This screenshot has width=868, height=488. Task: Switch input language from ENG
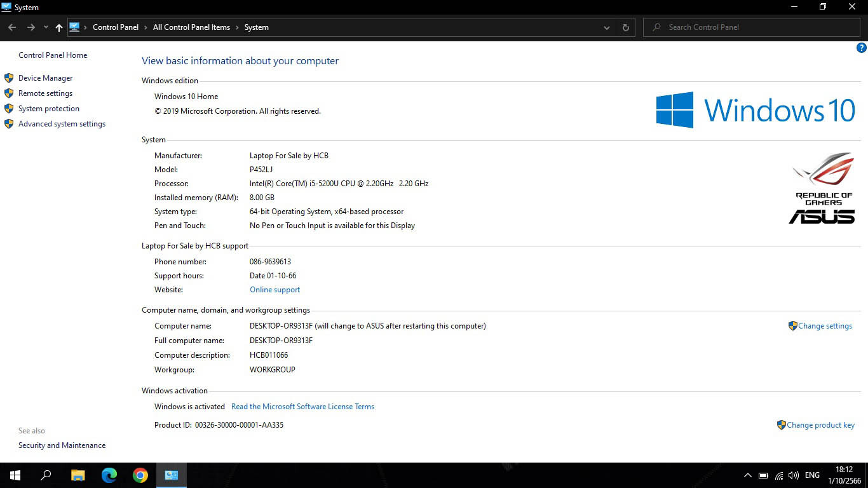click(812, 475)
